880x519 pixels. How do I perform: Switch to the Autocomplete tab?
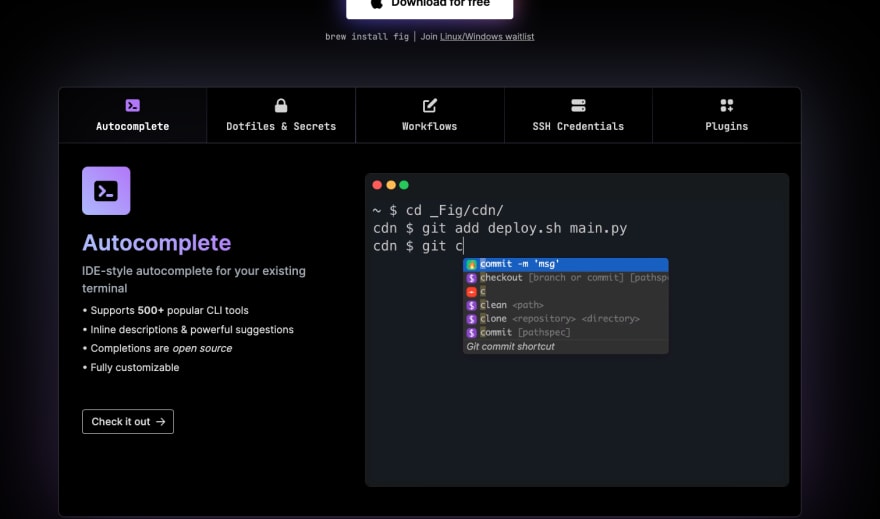(132, 115)
